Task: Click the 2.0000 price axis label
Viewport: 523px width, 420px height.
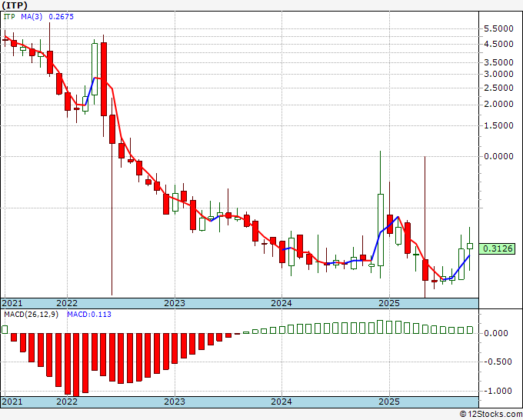Action: (498, 105)
